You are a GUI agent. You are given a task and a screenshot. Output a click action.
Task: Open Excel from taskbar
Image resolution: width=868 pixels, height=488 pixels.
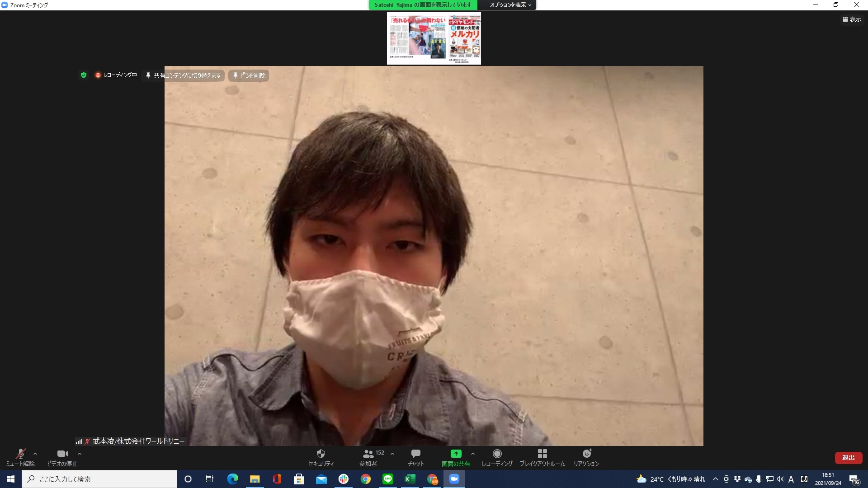click(410, 479)
